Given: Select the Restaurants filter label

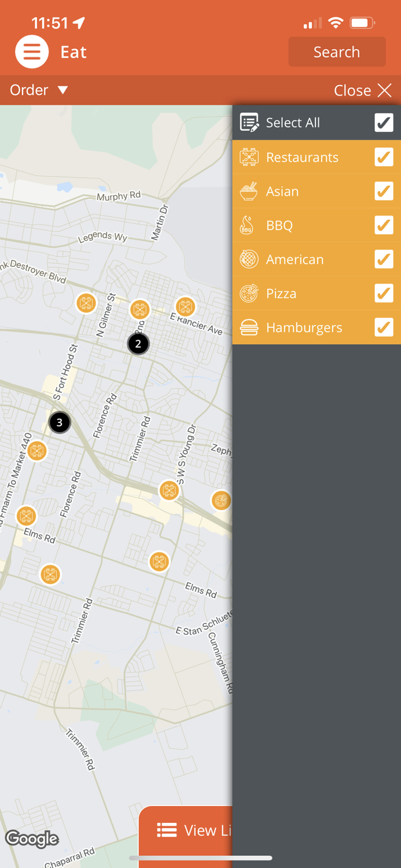Looking at the screenshot, I should point(302,157).
